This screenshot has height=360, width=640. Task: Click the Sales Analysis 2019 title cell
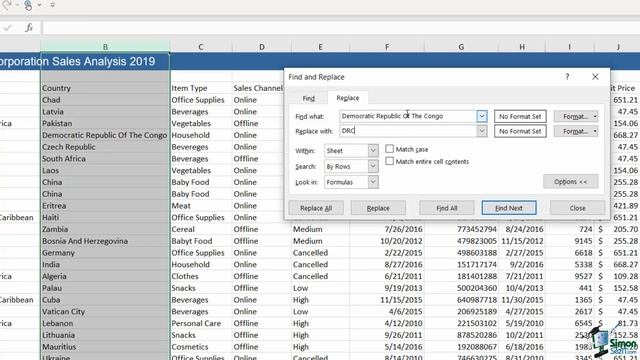coord(105,61)
